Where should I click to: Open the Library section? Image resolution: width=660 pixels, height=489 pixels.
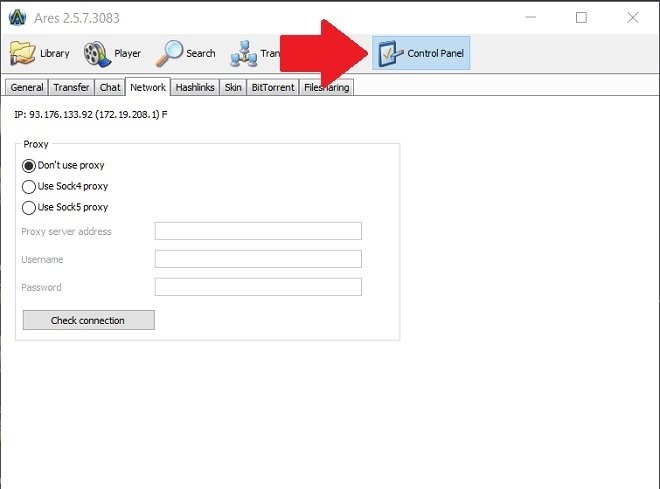[40, 53]
